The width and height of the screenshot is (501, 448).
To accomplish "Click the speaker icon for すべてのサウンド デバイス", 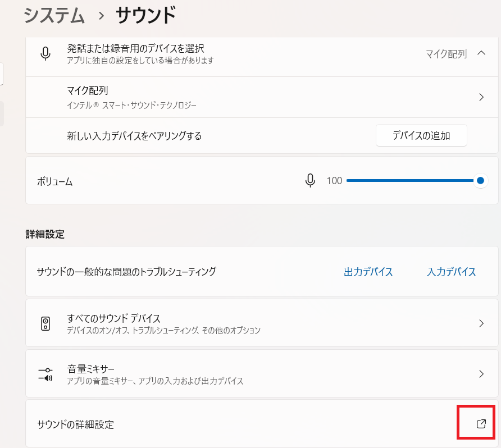I will [45, 323].
